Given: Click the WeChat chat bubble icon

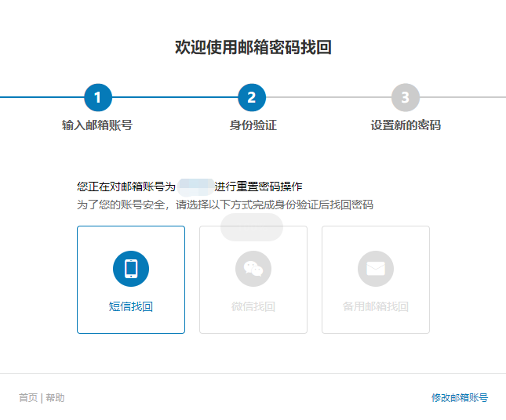Looking at the screenshot, I should click(x=253, y=269).
